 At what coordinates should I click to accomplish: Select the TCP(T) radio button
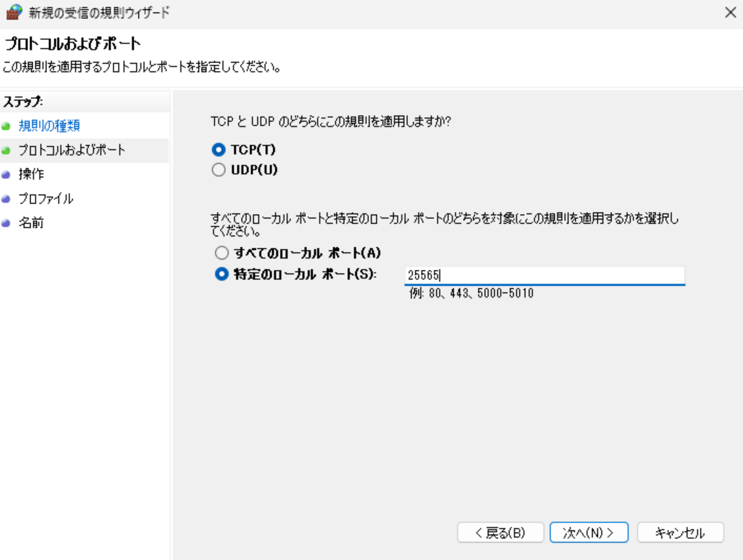[220, 149]
